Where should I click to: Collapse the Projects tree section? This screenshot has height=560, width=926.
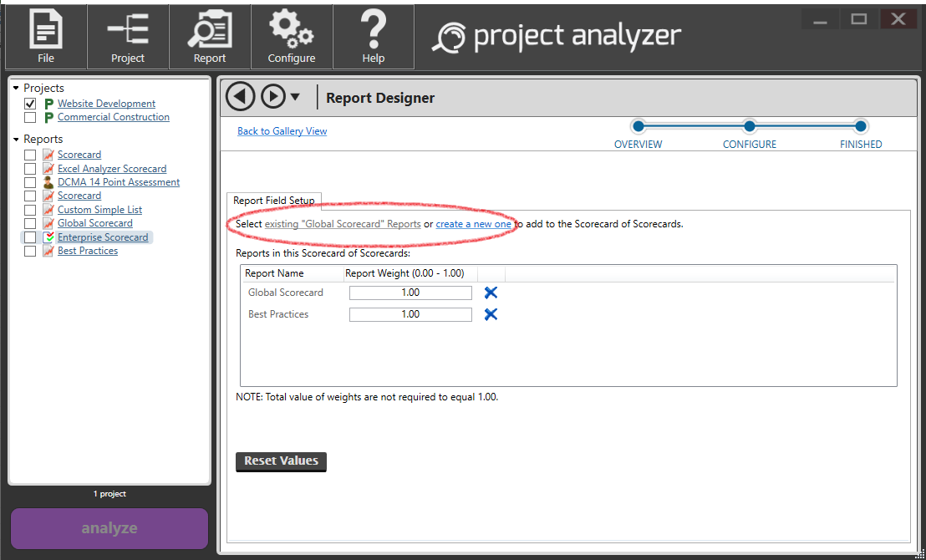click(16, 88)
